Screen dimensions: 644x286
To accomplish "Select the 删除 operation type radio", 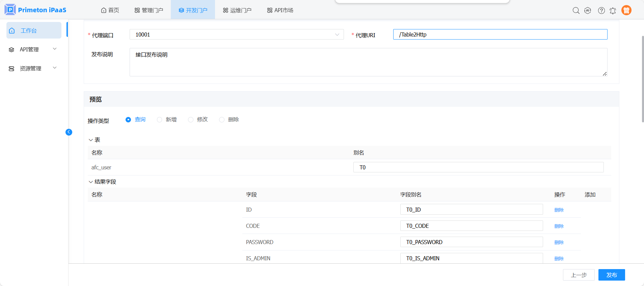I will (x=222, y=120).
